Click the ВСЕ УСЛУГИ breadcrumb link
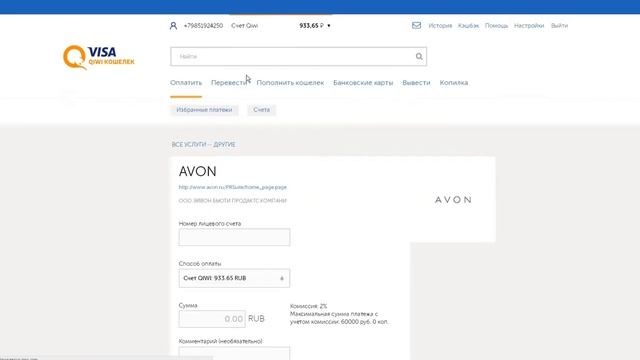Image resolution: width=640 pixels, height=360 pixels. point(189,144)
